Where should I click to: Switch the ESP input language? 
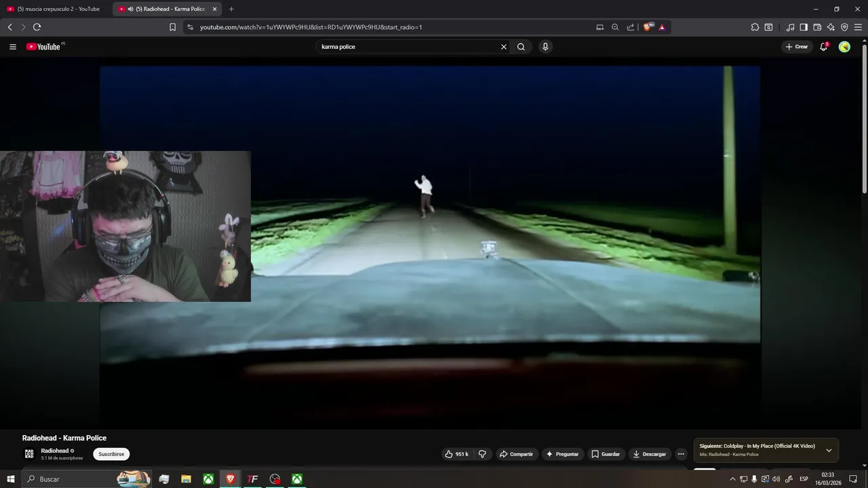coord(804,479)
